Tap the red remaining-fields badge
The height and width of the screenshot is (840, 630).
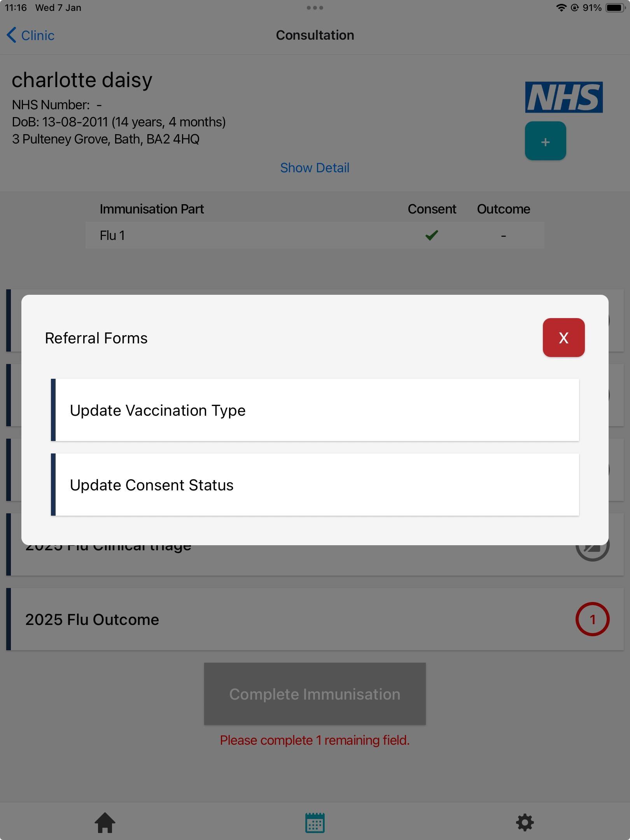click(x=592, y=619)
